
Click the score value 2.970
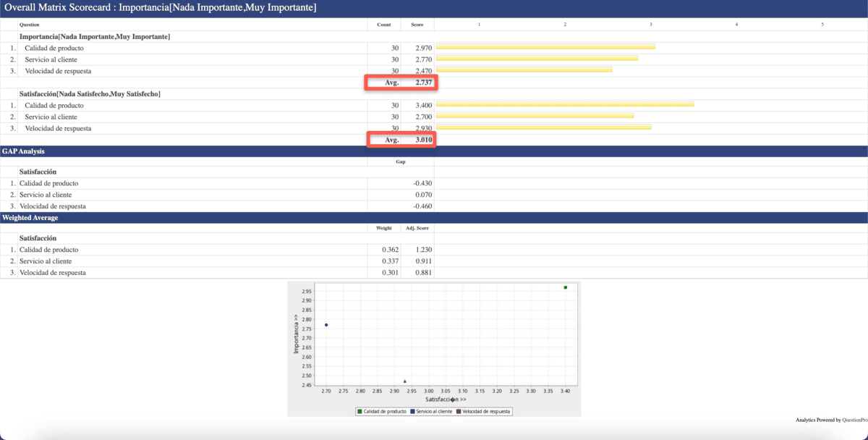pos(424,48)
